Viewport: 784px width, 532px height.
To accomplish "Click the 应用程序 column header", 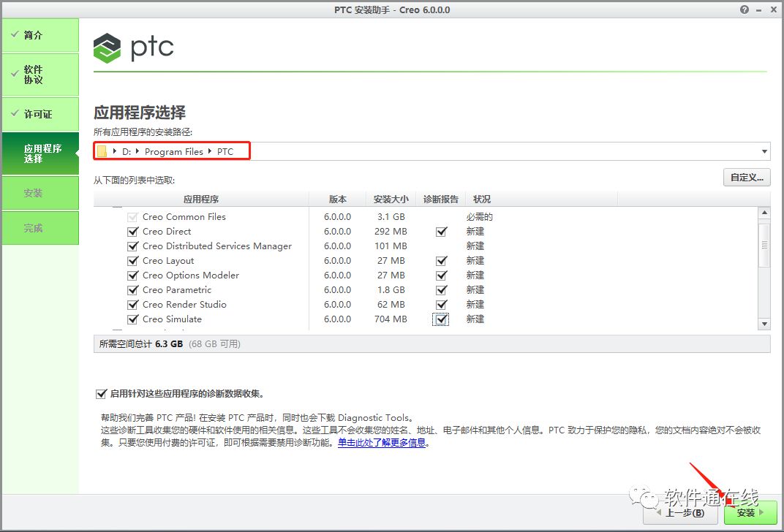I will point(201,199).
